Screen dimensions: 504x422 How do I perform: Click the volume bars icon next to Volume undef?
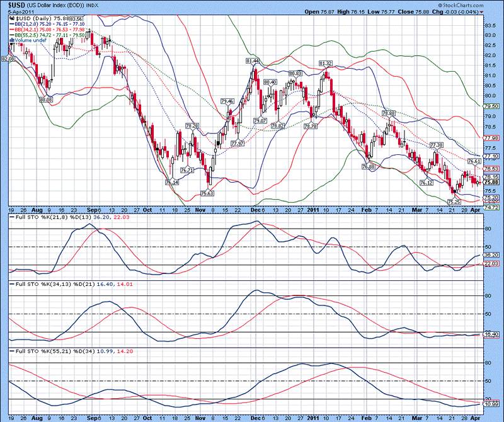(11, 40)
